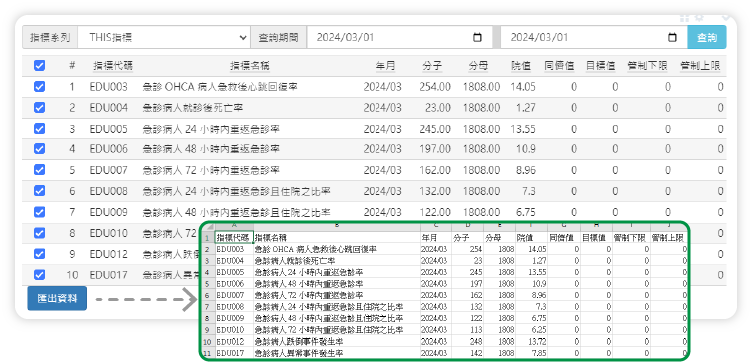Uncheck the checkbox for row EDU003
752x362 pixels.
pos(39,87)
